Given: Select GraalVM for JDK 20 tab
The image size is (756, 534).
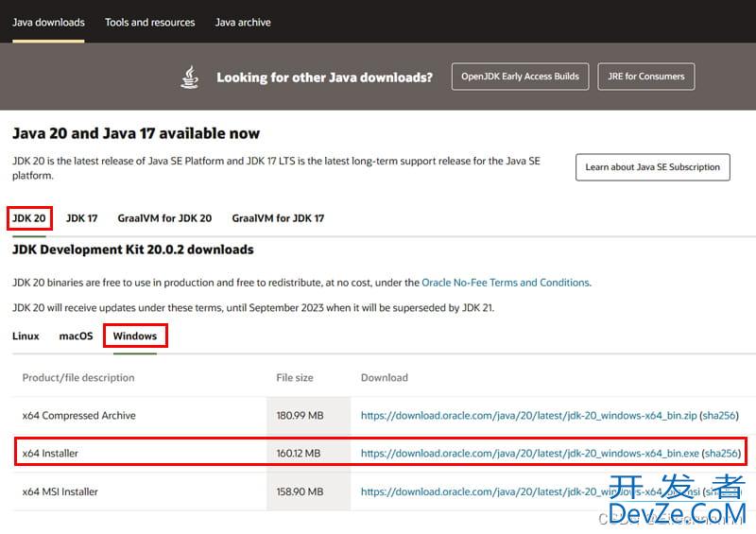Looking at the screenshot, I should 164,218.
